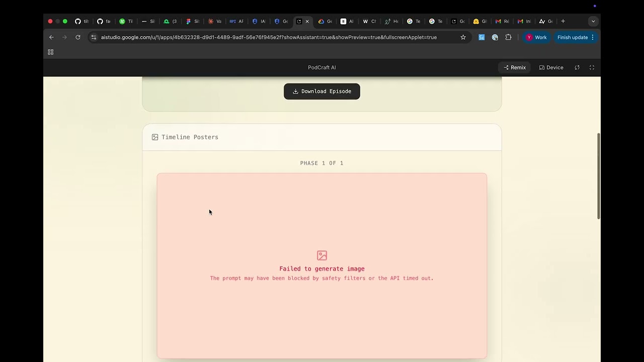
Task: Close the active browser tab
Action: 307,22
